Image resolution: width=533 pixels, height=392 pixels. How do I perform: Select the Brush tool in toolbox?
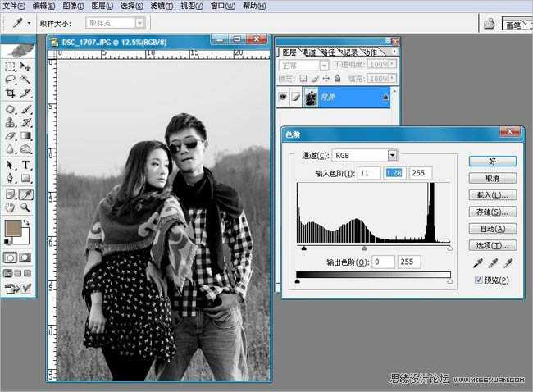pyautogui.click(x=25, y=109)
